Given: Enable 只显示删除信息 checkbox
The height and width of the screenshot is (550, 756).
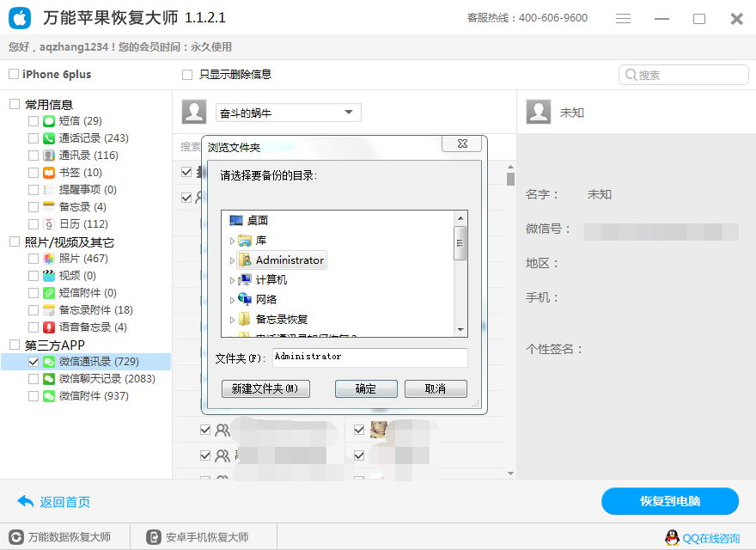Looking at the screenshot, I should pos(187,74).
